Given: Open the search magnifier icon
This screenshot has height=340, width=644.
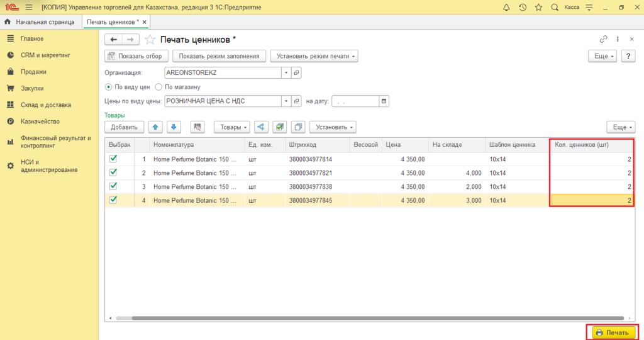Looking at the screenshot, I should coord(555,8).
